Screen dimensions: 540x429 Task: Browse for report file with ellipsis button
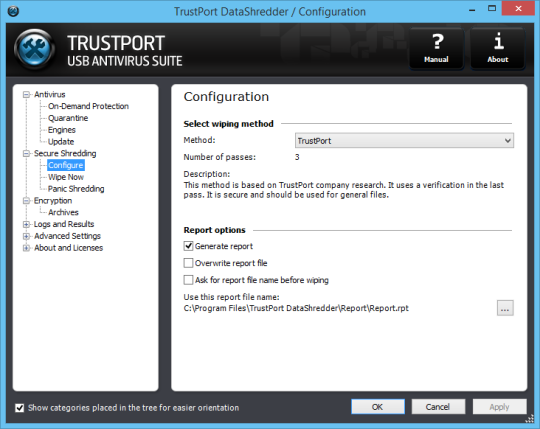point(505,308)
